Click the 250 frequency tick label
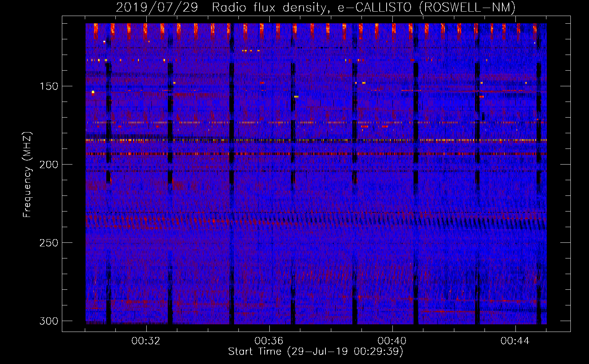Image resolution: width=589 pixels, height=364 pixels. 49,243
